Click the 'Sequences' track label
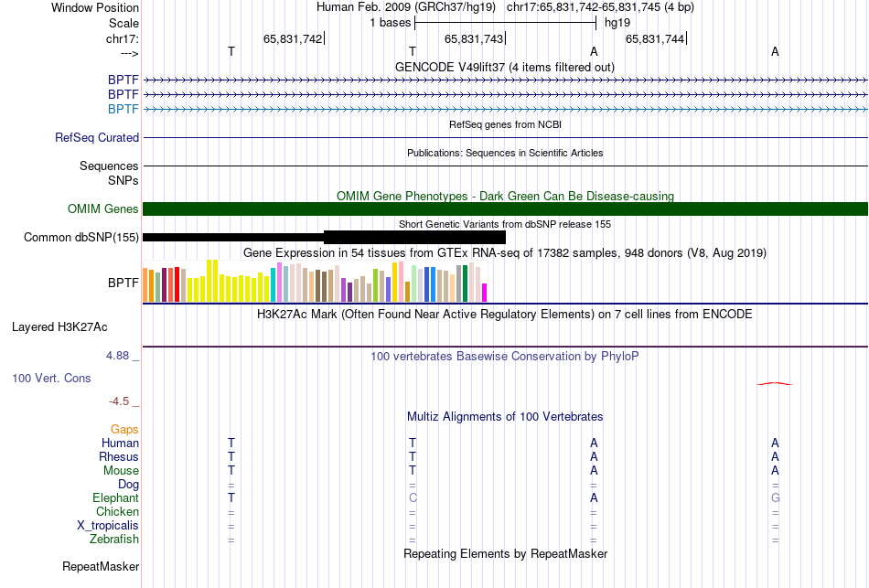Screen dimensions: 869x588 pos(109,166)
